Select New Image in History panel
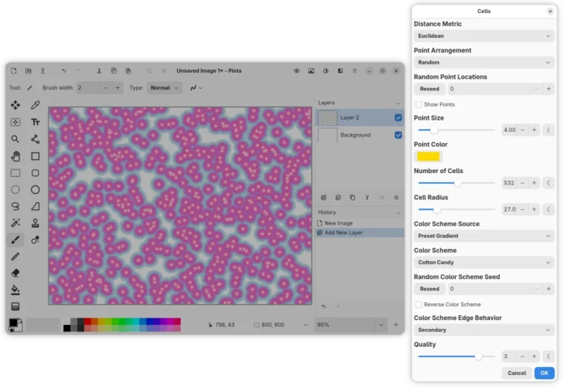The image size is (566, 392). coord(339,223)
